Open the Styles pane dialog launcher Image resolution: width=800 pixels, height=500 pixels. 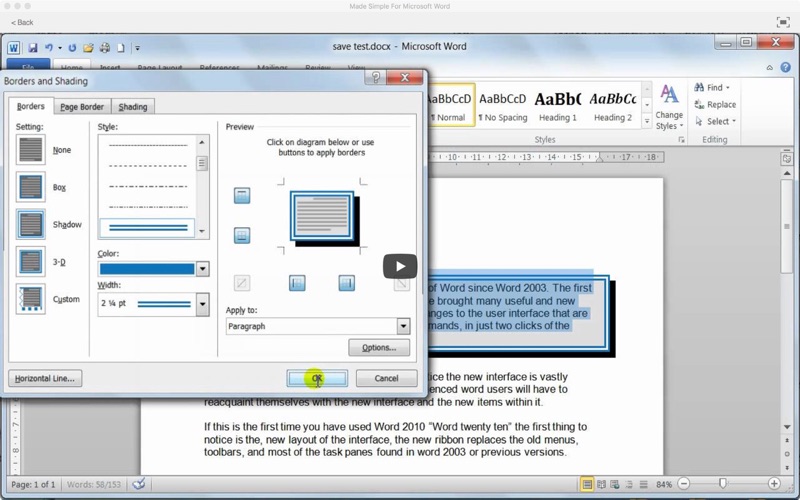(681, 140)
